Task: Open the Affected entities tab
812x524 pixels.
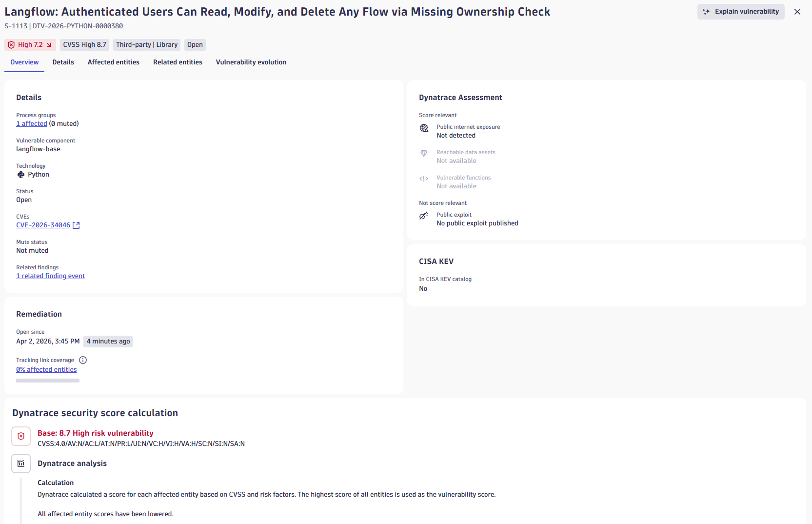Action: [114, 62]
